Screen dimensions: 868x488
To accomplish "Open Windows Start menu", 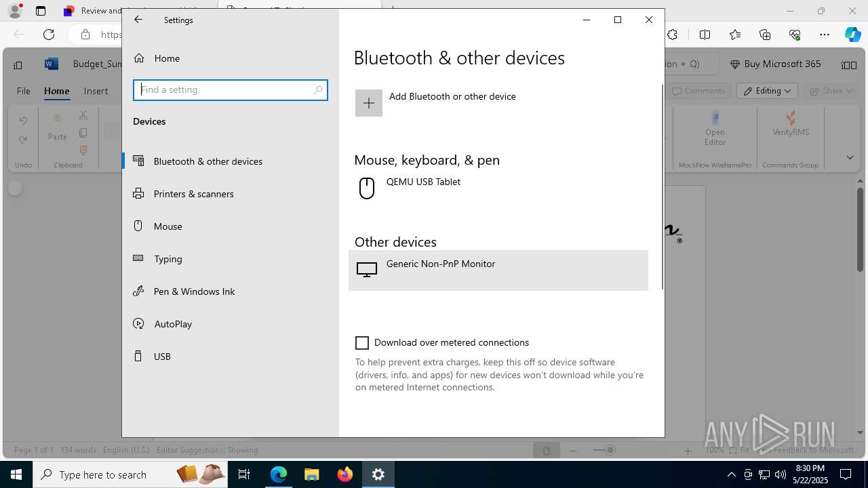I will (x=16, y=474).
